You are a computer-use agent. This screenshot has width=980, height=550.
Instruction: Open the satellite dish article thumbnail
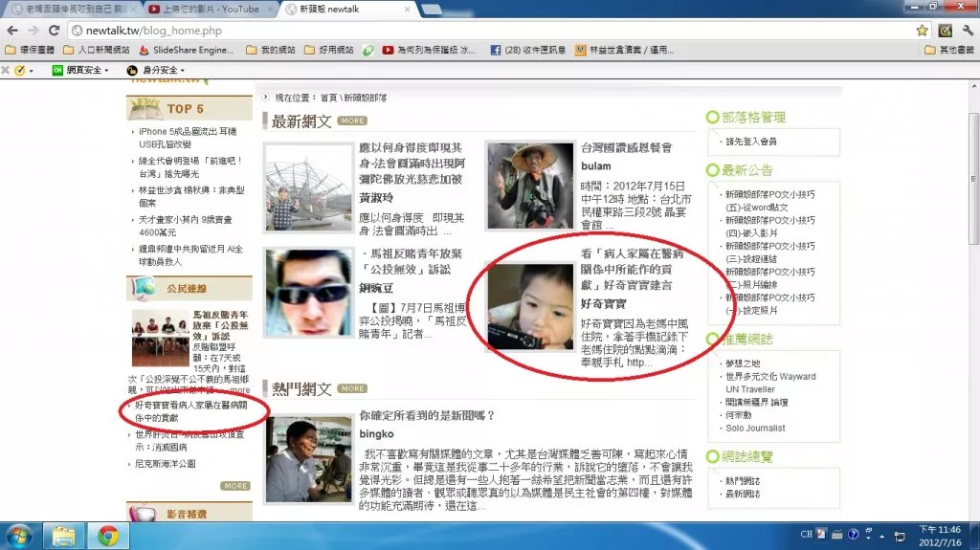(308, 187)
